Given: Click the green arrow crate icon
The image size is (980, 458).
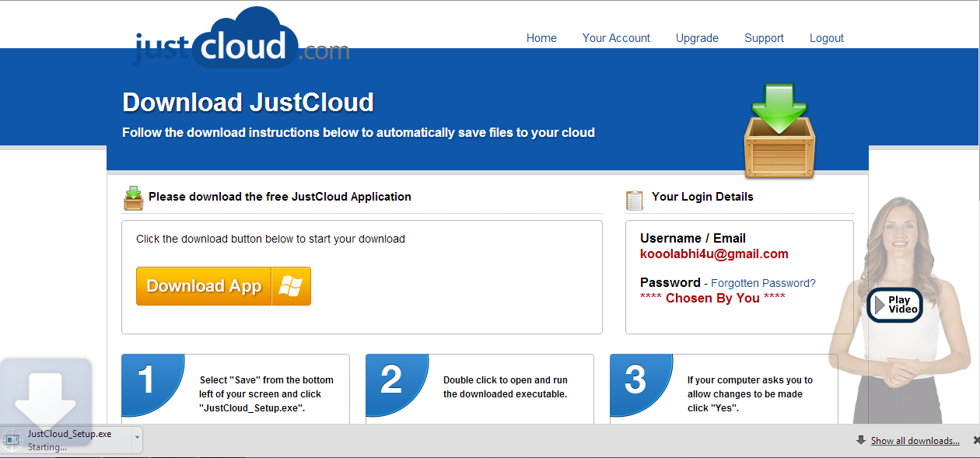Looking at the screenshot, I should pos(779,131).
